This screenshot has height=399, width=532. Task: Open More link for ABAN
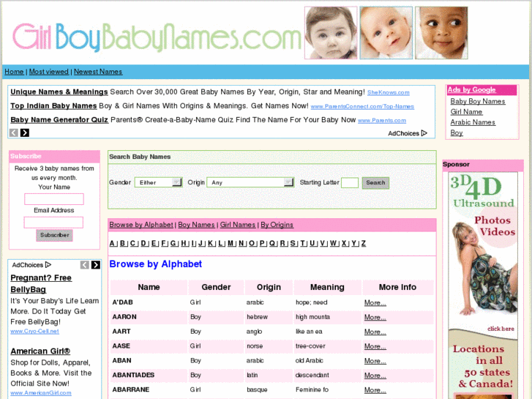375,361
